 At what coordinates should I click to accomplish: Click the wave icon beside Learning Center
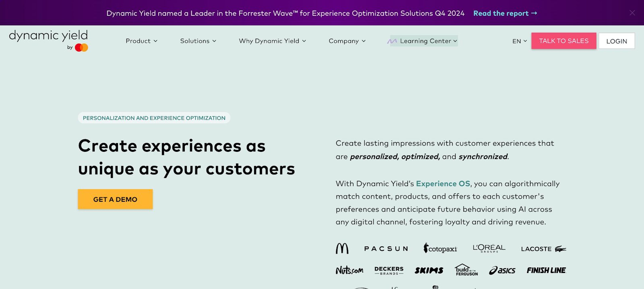pos(392,41)
